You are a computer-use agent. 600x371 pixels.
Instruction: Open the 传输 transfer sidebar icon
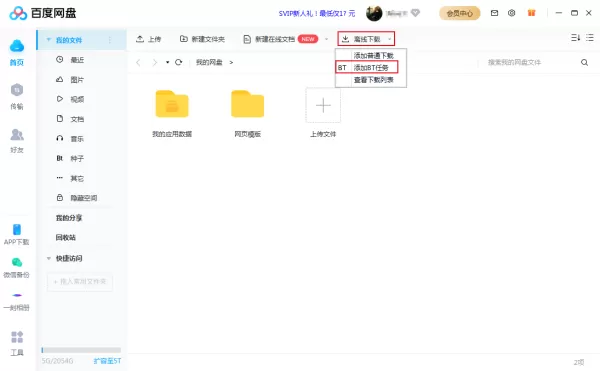tap(16, 96)
